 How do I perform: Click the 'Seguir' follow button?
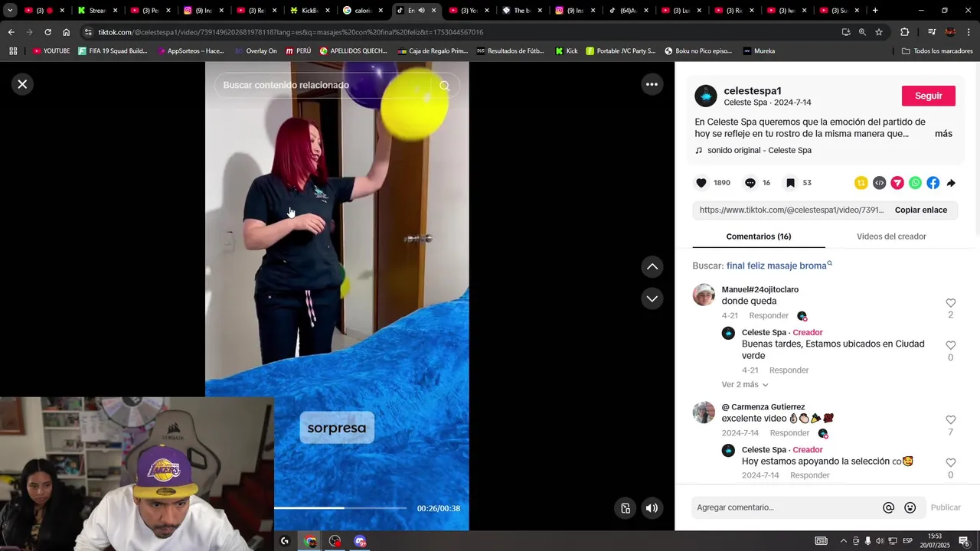[928, 96]
